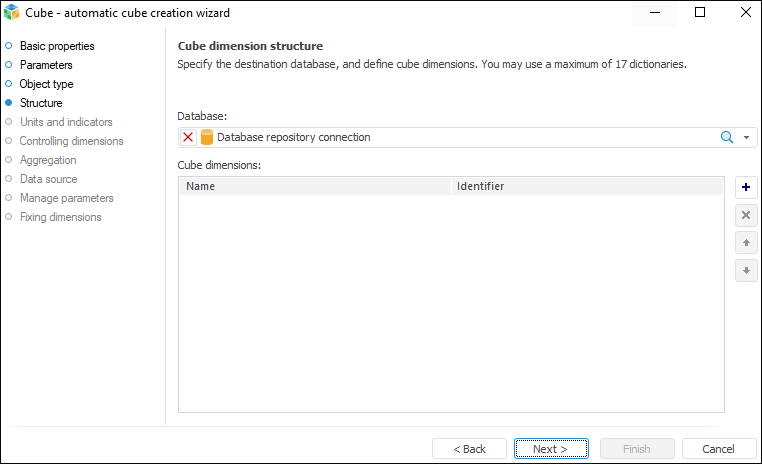Click the Cube wizard title bar icon

pyautogui.click(x=12, y=13)
